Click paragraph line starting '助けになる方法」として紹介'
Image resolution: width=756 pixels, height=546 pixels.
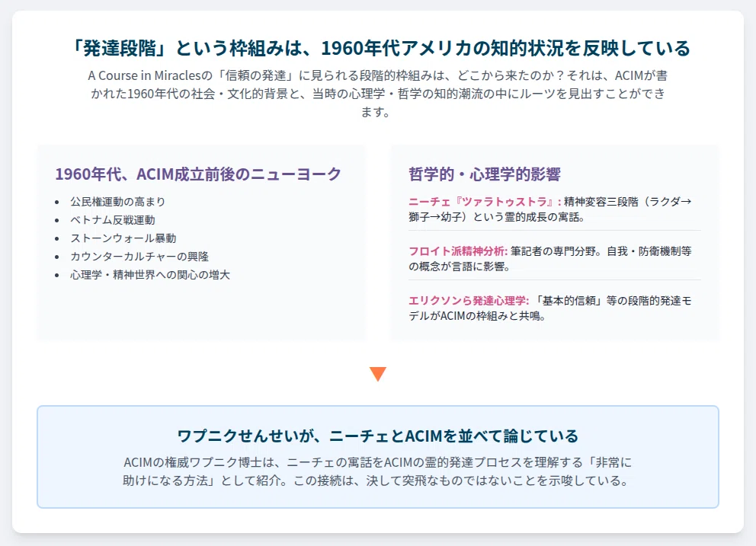coord(376,481)
